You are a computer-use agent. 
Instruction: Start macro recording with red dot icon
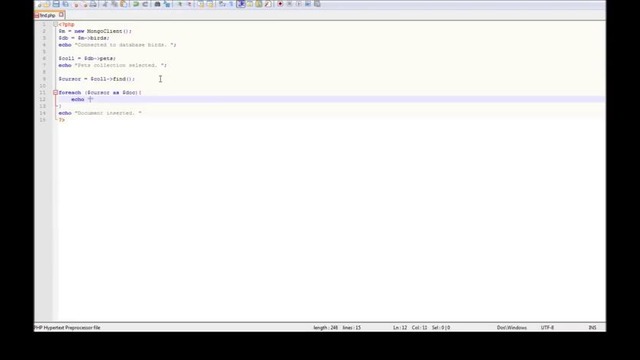tap(280, 4)
